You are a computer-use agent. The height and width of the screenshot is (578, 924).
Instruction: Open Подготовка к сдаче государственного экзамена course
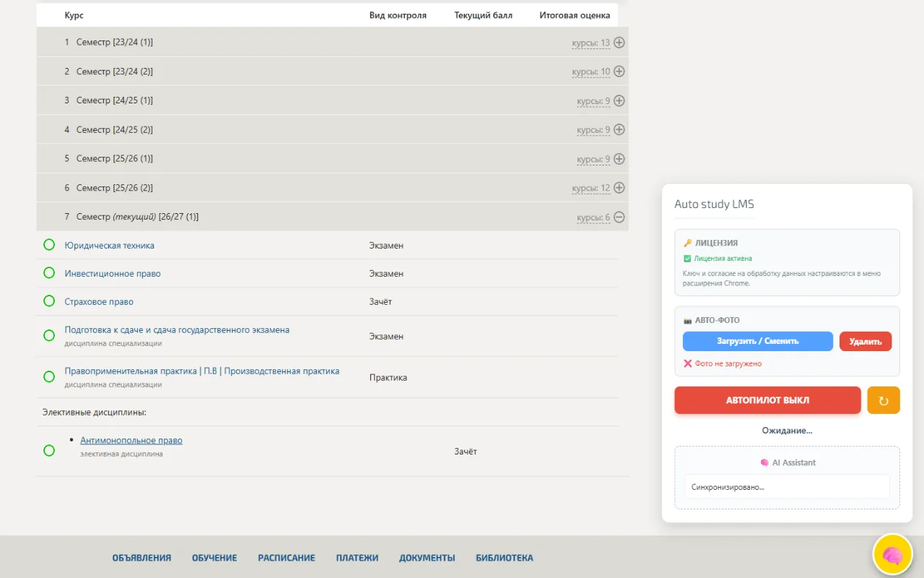pos(177,330)
